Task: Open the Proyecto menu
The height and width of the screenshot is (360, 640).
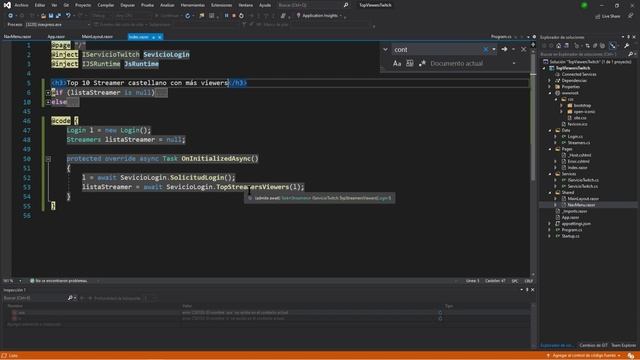Action: [83, 5]
